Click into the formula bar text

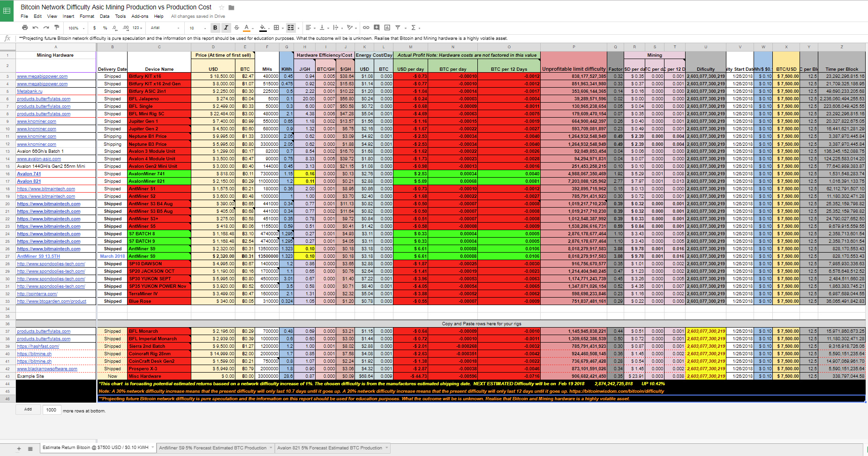(263, 38)
